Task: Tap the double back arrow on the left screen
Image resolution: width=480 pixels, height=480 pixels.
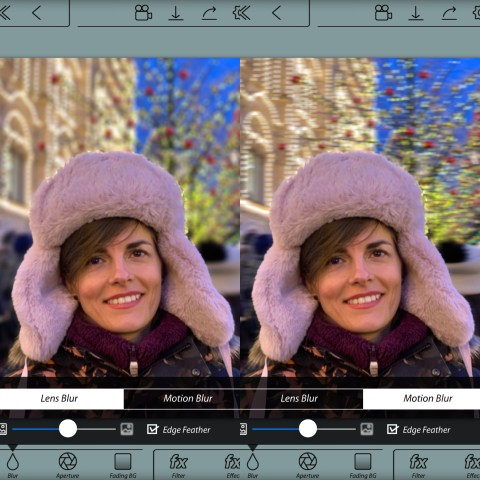Action: click(x=5, y=13)
